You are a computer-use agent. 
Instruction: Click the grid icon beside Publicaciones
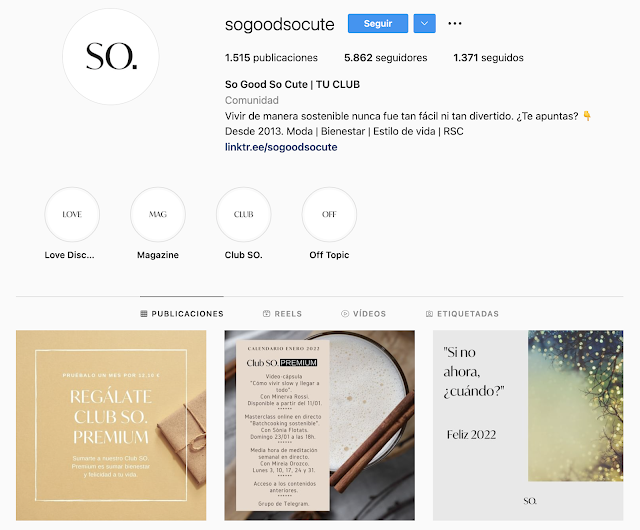144,314
